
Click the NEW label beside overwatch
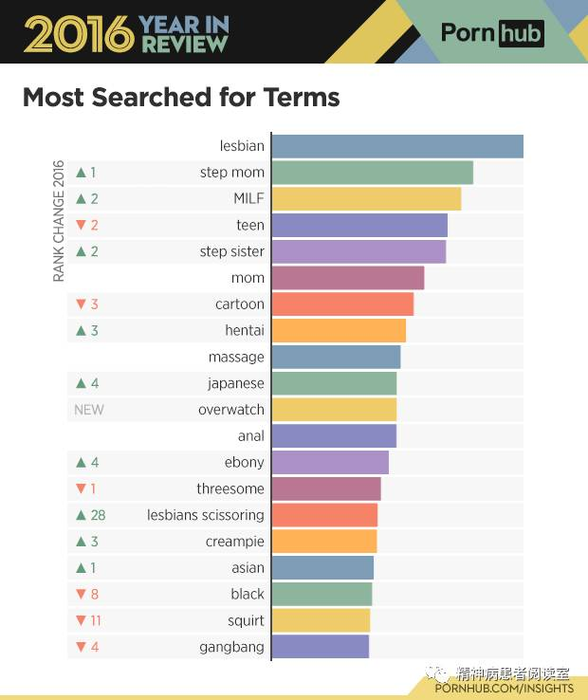pyautogui.click(x=89, y=410)
